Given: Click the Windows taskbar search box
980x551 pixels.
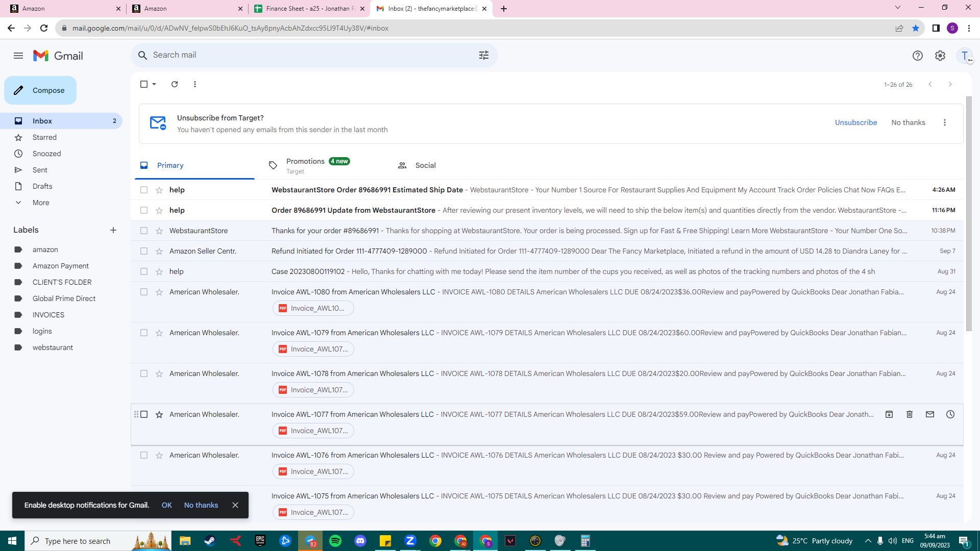Looking at the screenshot, I should 98,541.
